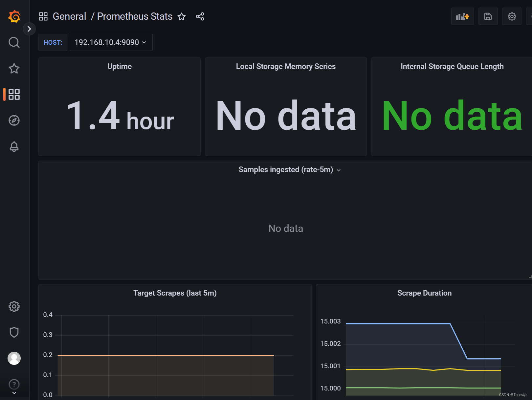The height and width of the screenshot is (400, 532).
Task: Open the General folder breadcrumb link
Action: (x=69, y=16)
